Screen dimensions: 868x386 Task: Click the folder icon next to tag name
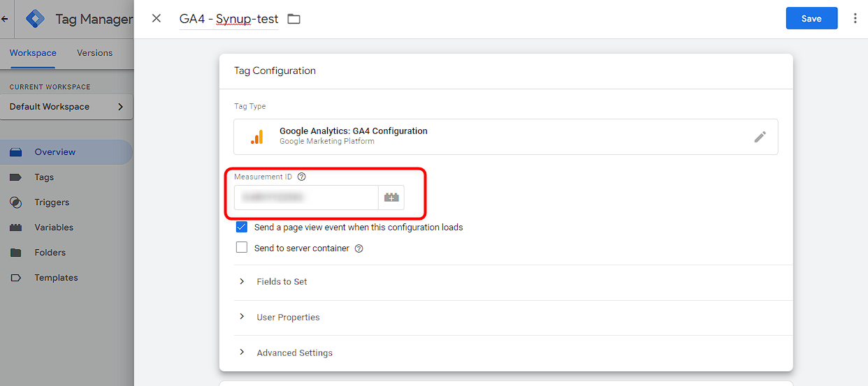point(294,19)
